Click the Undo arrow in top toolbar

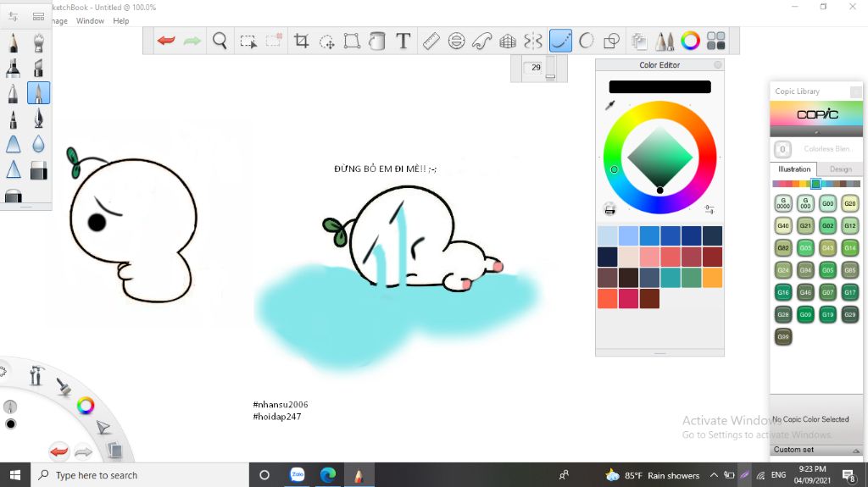point(166,41)
